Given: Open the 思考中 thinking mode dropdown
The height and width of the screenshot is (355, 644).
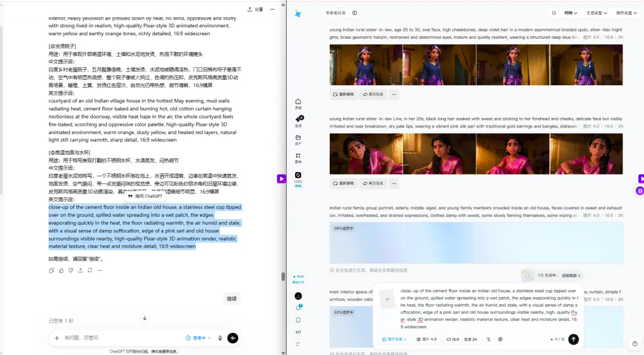Looking at the screenshot, I should [x=199, y=338].
